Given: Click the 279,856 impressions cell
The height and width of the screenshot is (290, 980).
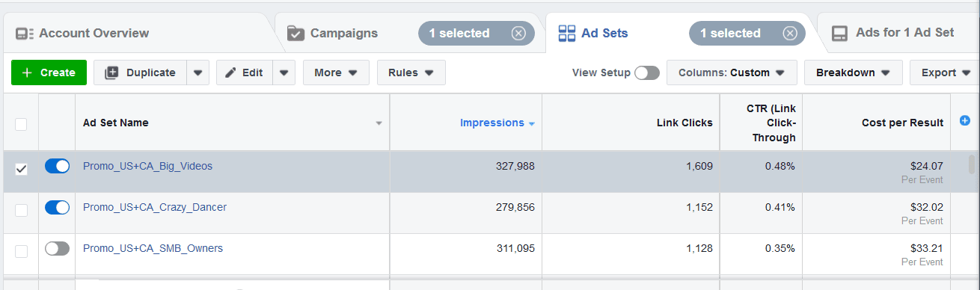Looking at the screenshot, I should pyautogui.click(x=515, y=207).
